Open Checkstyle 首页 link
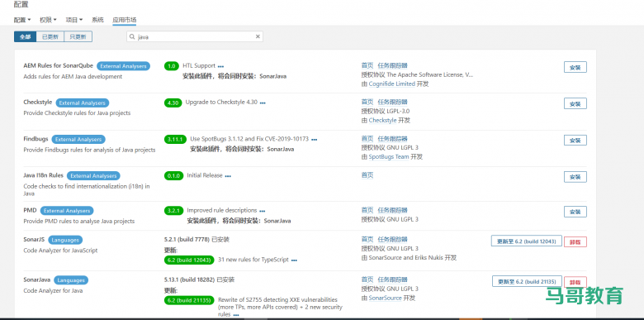 point(367,102)
